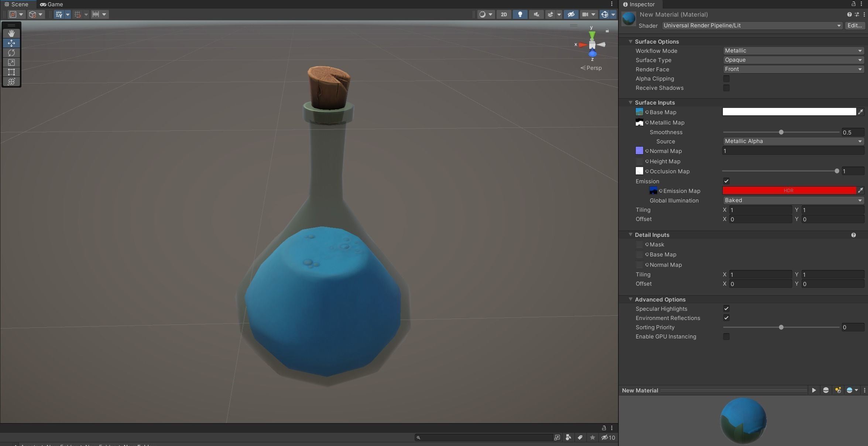Disable Specular Highlights checkbox
This screenshot has width=868, height=446.
726,309
